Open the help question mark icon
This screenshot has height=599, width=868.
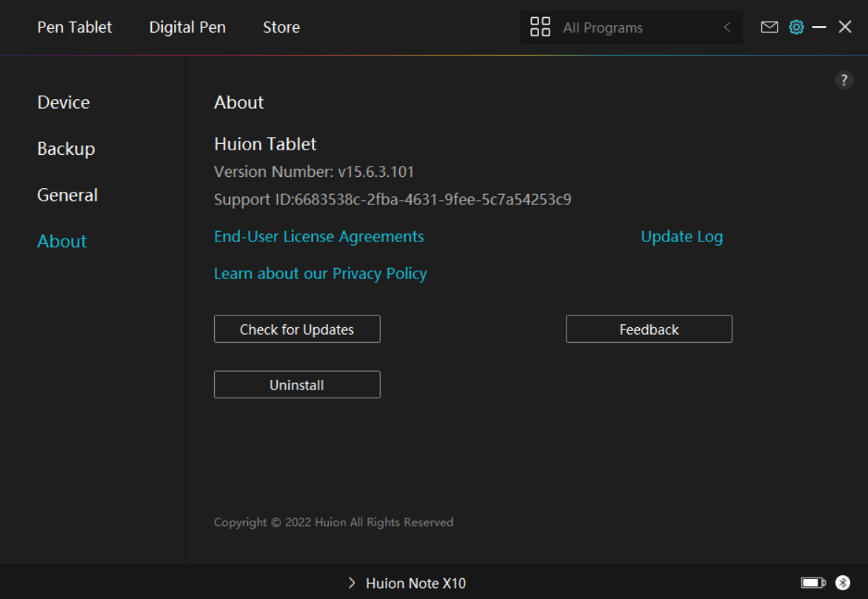844,81
